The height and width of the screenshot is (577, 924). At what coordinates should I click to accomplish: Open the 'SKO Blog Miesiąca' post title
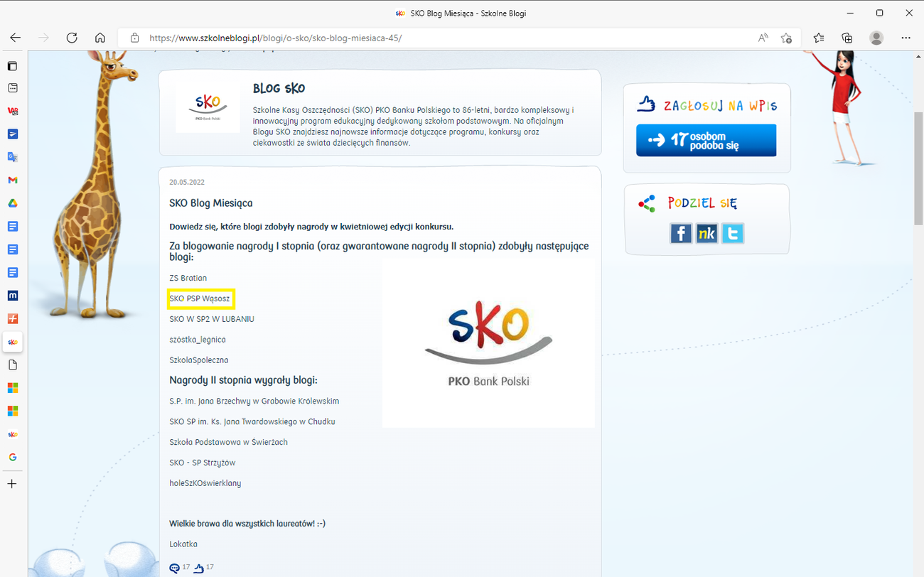tap(210, 203)
